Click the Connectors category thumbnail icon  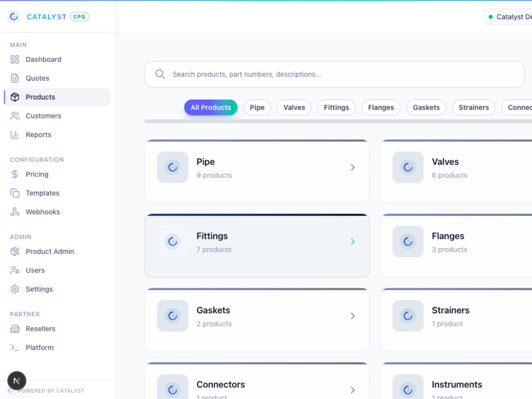click(173, 387)
